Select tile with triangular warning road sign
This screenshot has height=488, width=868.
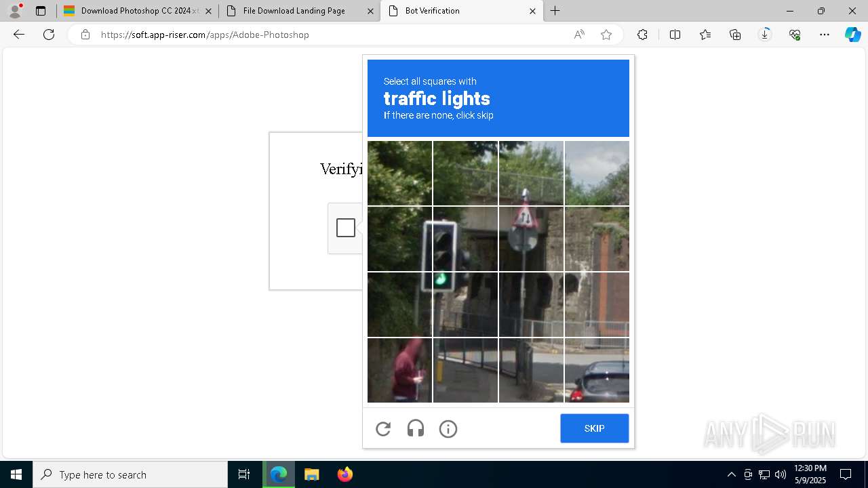click(531, 239)
